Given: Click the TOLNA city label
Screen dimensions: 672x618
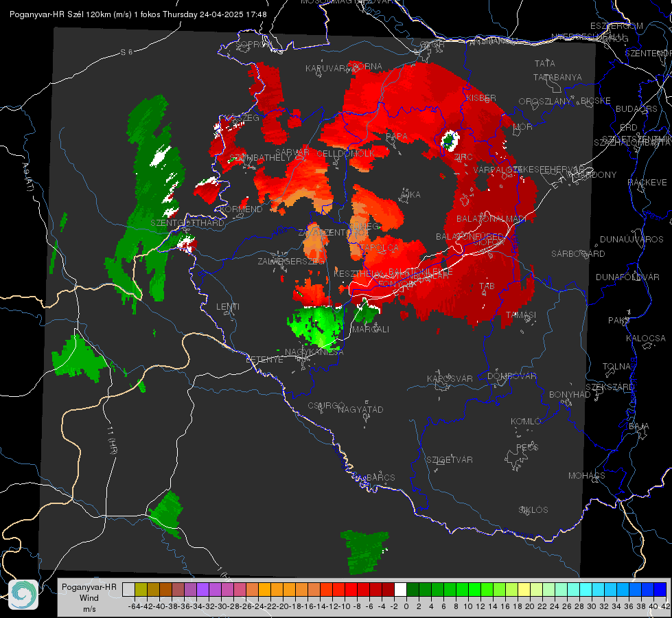Looking at the screenshot, I should (x=616, y=367).
